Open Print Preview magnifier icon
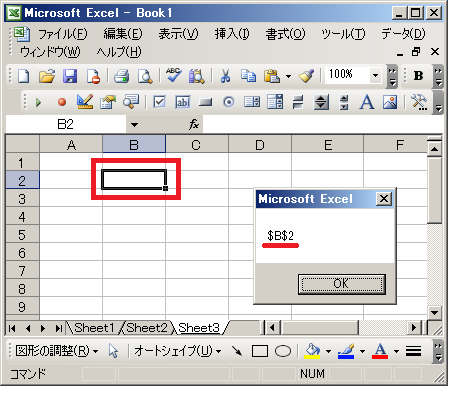The height and width of the screenshot is (393, 453). pos(145,76)
